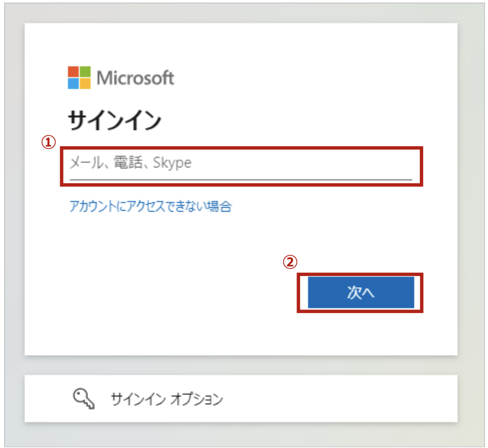The width and height of the screenshot is (488, 448).
Task: Click the サインイン heading
Action: point(115,120)
